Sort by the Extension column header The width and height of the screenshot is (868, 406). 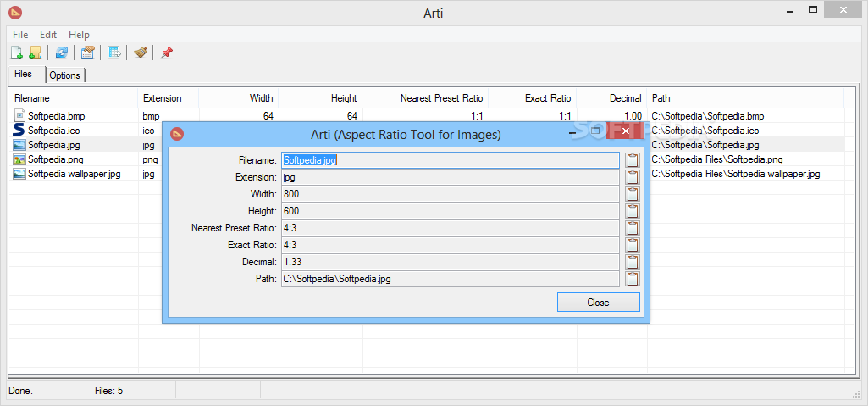point(169,98)
